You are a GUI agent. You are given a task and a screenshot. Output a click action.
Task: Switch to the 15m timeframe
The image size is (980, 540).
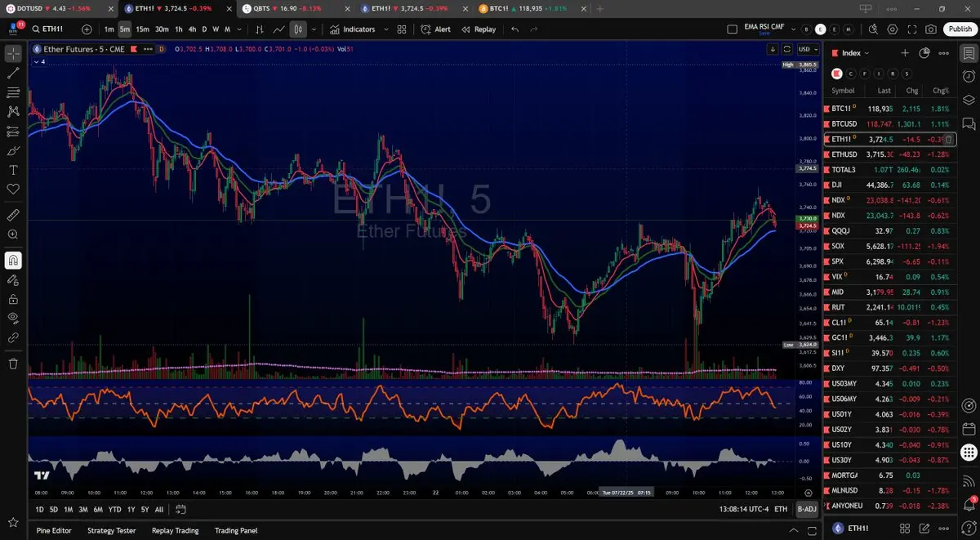(142, 29)
